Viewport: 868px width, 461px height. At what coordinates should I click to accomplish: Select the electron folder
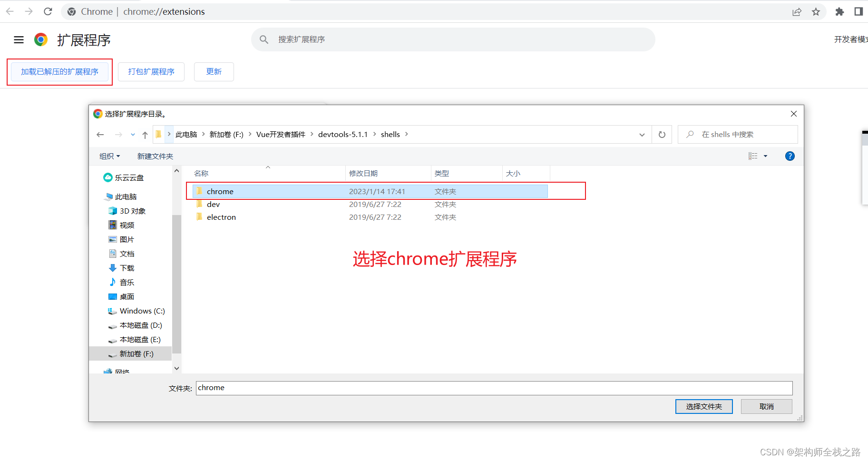(221, 217)
